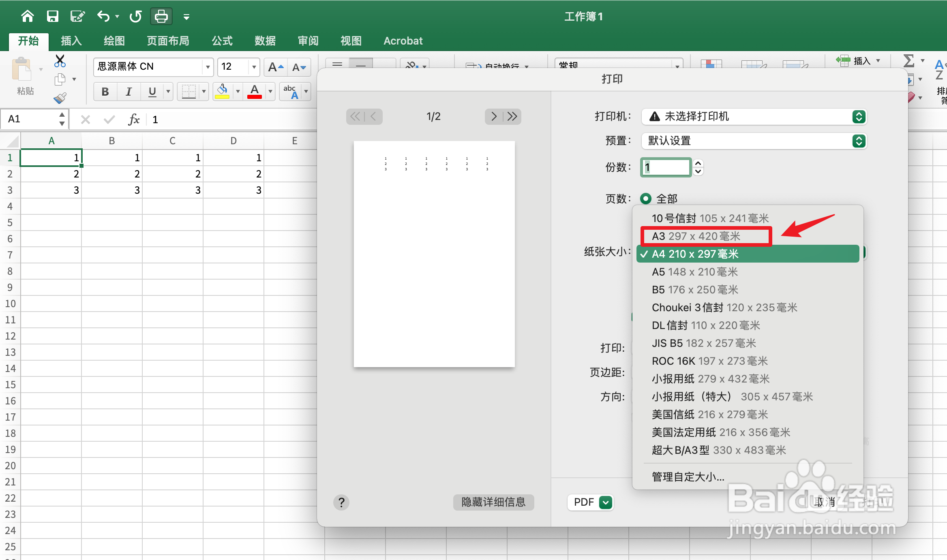Click the Print icon in quick access toolbar
The height and width of the screenshot is (560, 947).
pyautogui.click(x=161, y=16)
